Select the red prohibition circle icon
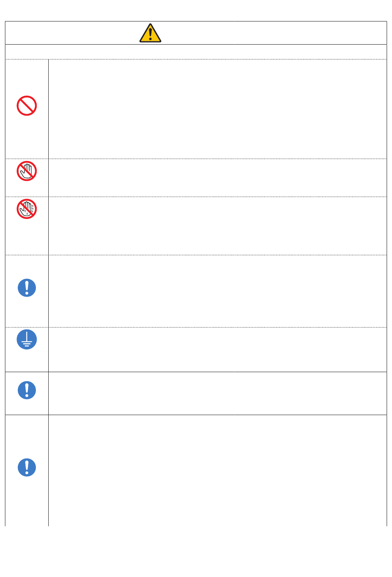392x577 pixels. point(27,106)
